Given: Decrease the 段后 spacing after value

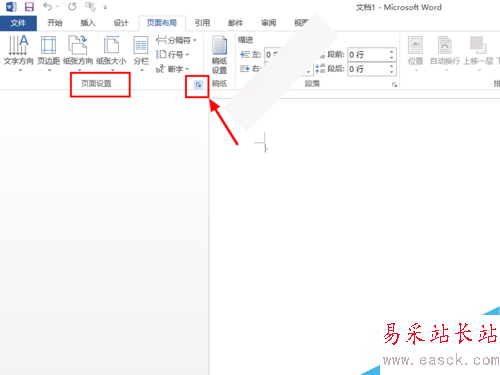Looking at the screenshot, I should coord(392,72).
